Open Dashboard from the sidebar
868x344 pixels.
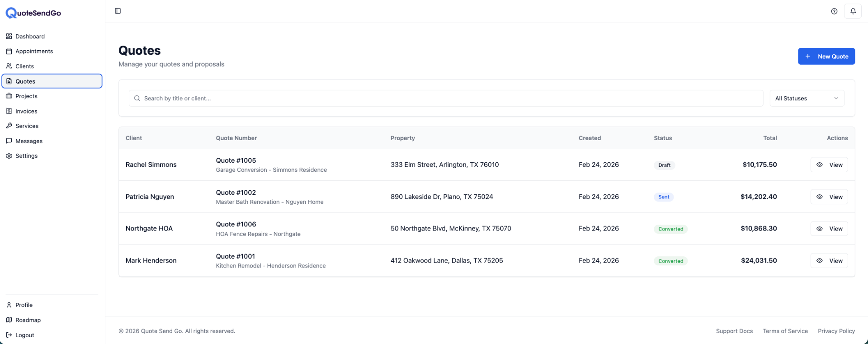click(30, 37)
